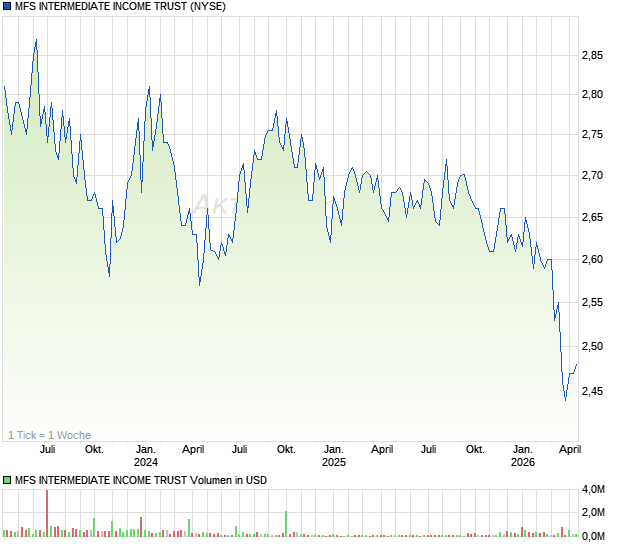Viewport: 620px width, 546px height.
Task: Click the 'April' label after Jan. 2024
Action: click(x=193, y=450)
